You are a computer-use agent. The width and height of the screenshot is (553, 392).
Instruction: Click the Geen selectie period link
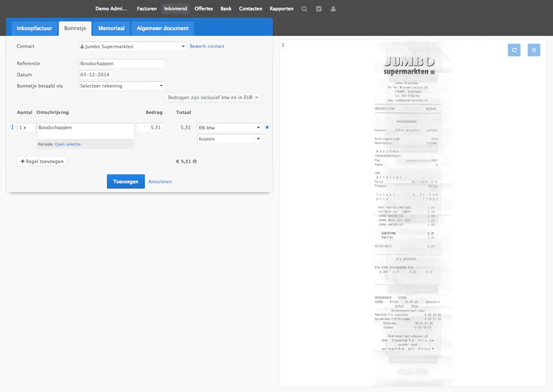[x=68, y=144]
